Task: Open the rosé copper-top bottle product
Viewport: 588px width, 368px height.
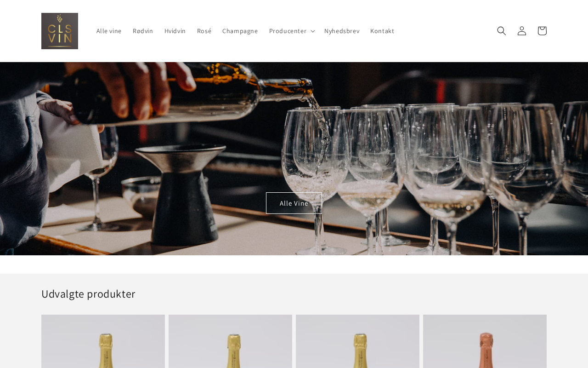Action: pos(485,341)
